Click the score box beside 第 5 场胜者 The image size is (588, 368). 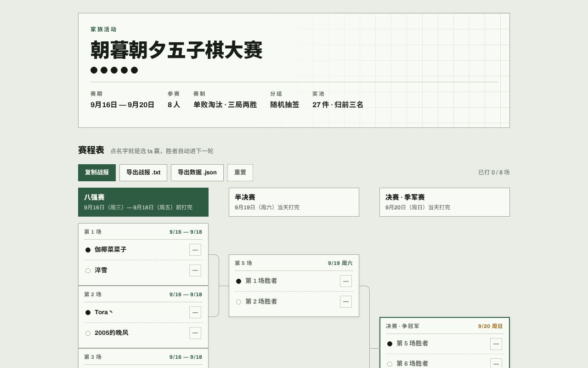(x=496, y=344)
